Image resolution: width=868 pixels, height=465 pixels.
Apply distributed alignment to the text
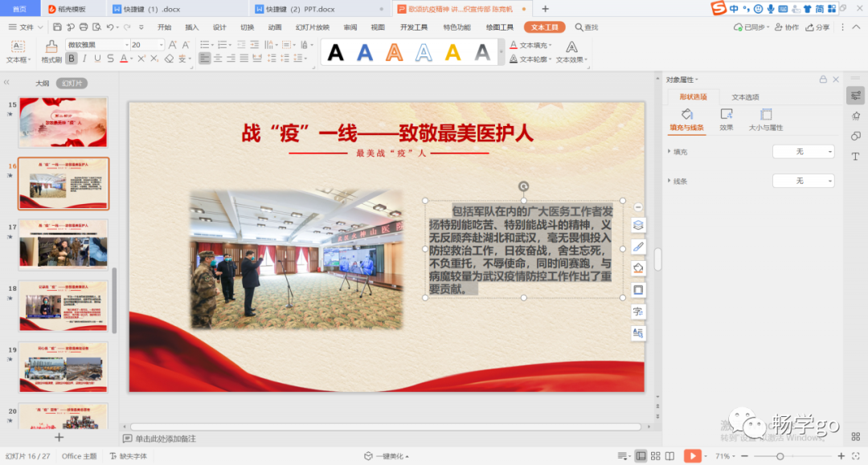coord(257,59)
